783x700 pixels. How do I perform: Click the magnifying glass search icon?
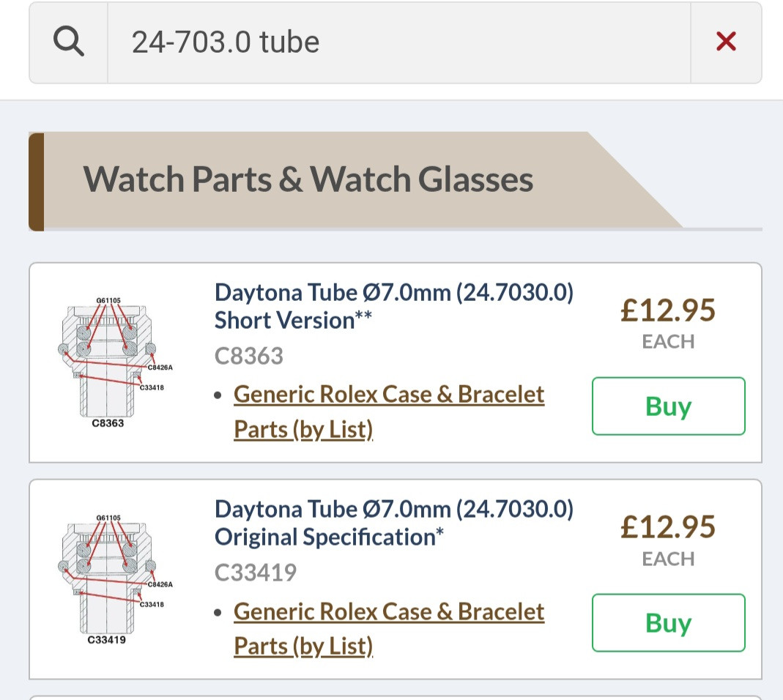tap(68, 42)
